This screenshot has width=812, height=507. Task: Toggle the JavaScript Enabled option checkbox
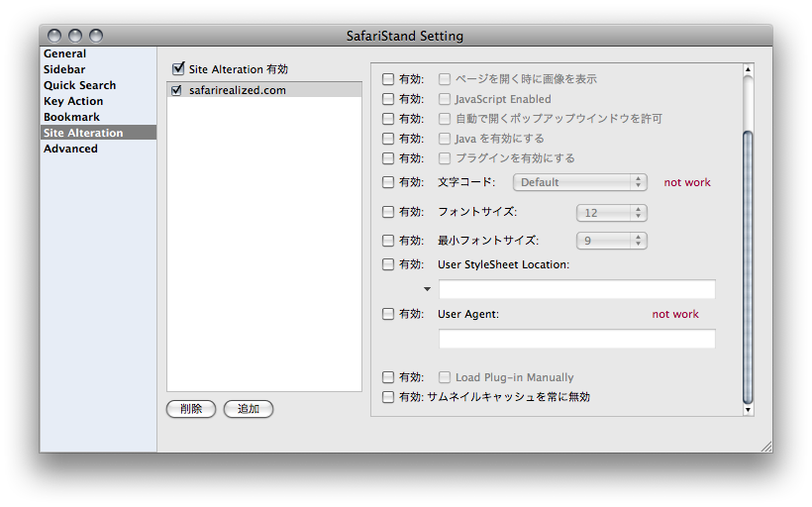(445, 99)
